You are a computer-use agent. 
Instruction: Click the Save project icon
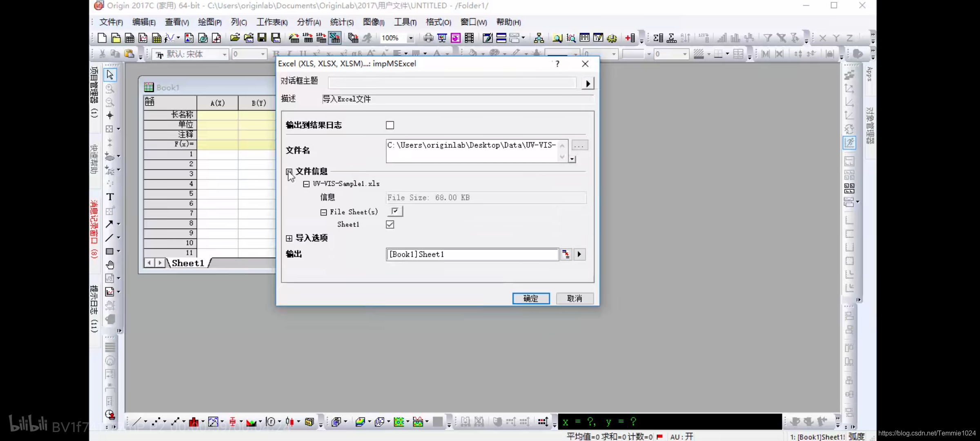pos(262,38)
